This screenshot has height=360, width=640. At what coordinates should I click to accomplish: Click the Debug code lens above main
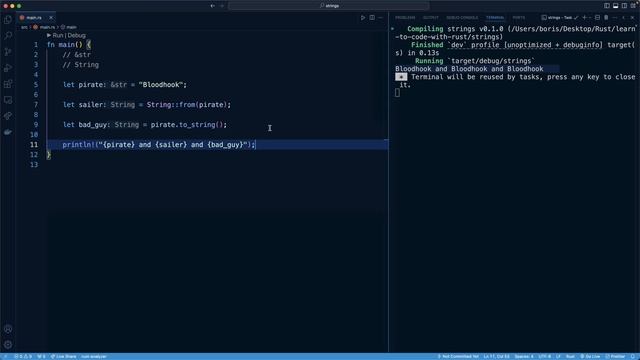pos(76,36)
